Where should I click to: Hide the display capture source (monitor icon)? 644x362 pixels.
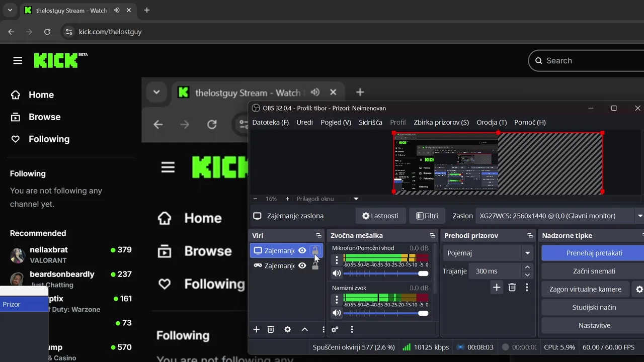click(302, 250)
